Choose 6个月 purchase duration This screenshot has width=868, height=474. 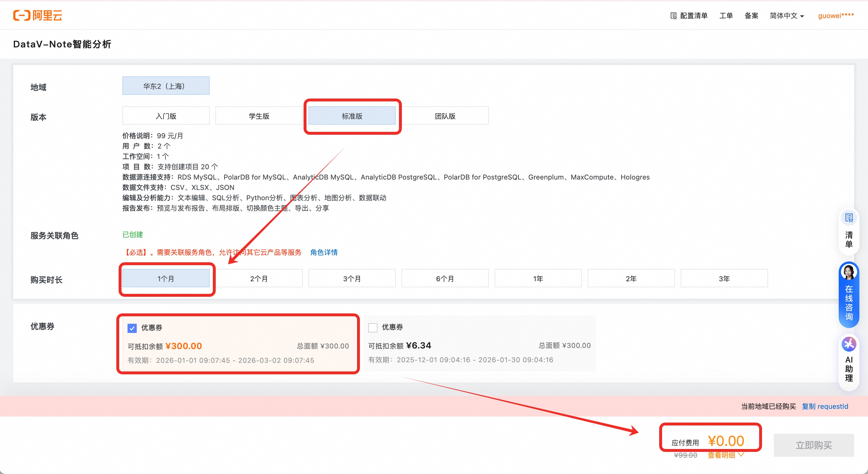click(x=445, y=278)
